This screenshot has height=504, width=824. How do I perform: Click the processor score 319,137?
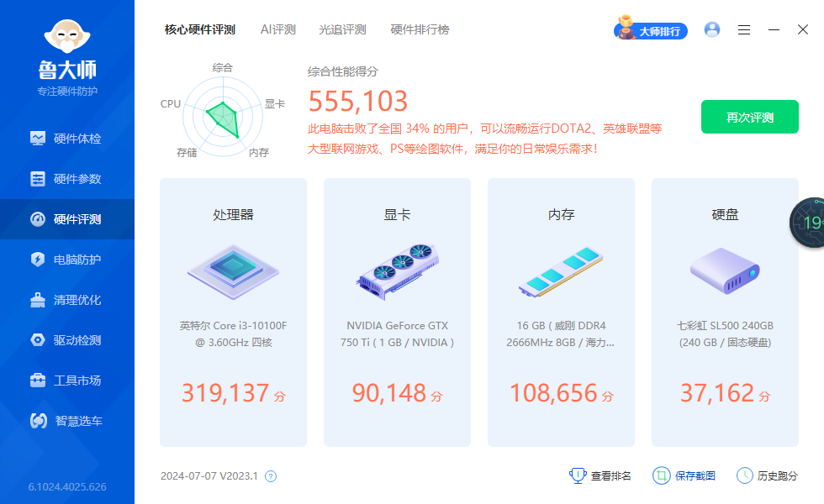click(225, 393)
